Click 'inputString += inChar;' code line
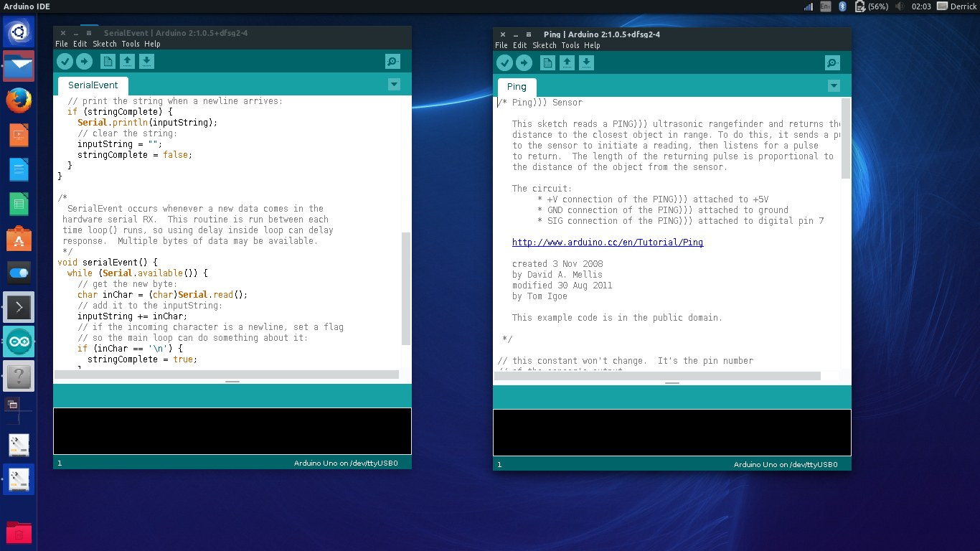The width and height of the screenshot is (980, 551). 132,316
